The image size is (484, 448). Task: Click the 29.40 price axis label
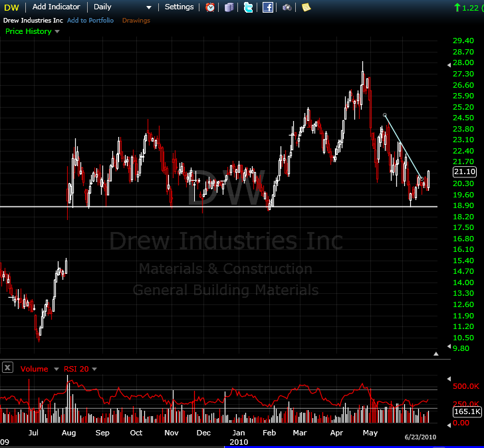coord(463,41)
